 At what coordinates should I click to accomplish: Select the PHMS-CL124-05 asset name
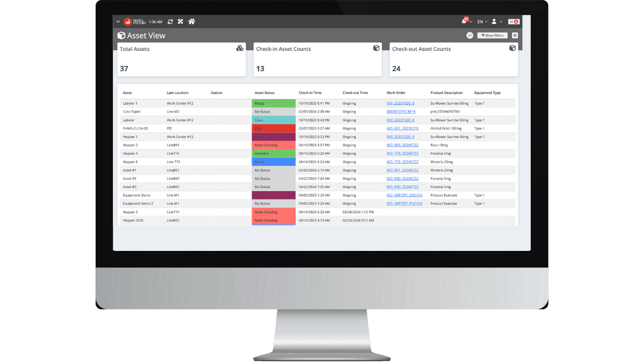click(134, 128)
